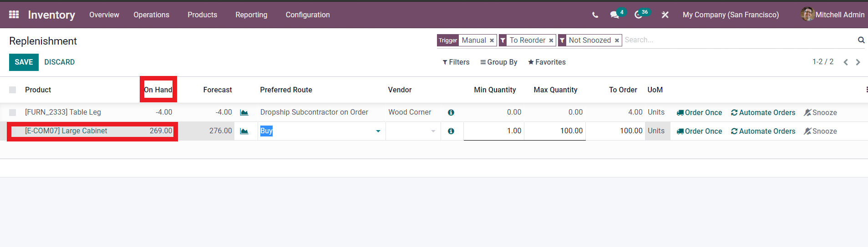Open the Filters dropdown
868x247 pixels.
pos(456,62)
